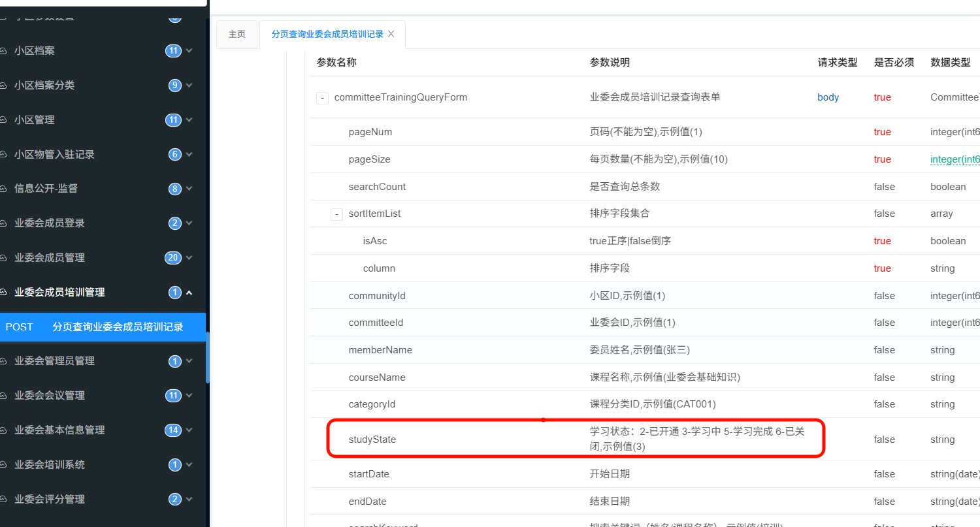Click the cloud icon beside 小区档案
The width and height of the screenshot is (980, 527).
3,51
